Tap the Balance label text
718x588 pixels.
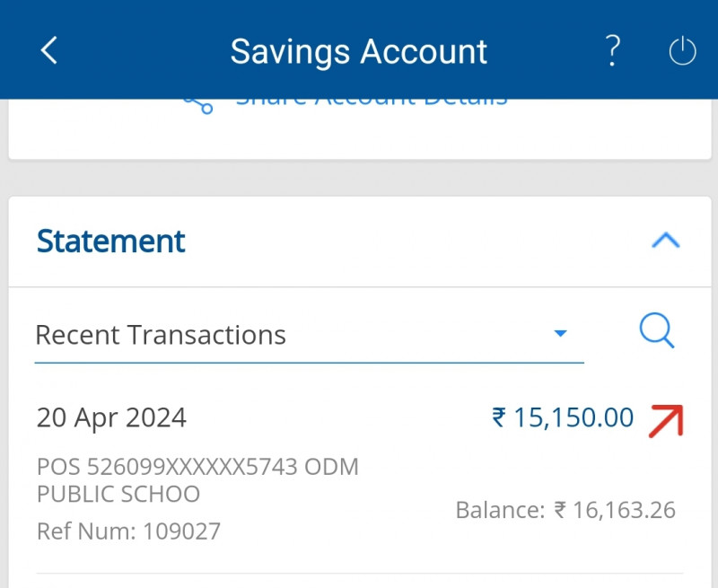pos(500,511)
